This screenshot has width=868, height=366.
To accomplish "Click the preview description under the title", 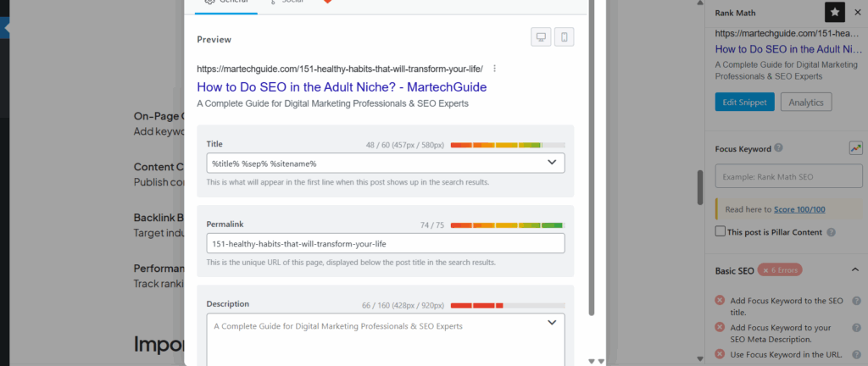I will pos(332,103).
